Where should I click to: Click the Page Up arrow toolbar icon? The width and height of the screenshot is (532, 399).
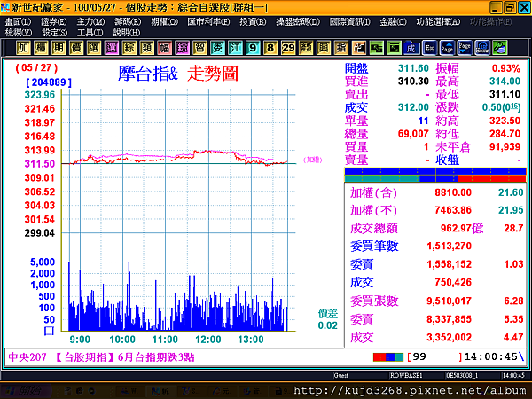447,48
